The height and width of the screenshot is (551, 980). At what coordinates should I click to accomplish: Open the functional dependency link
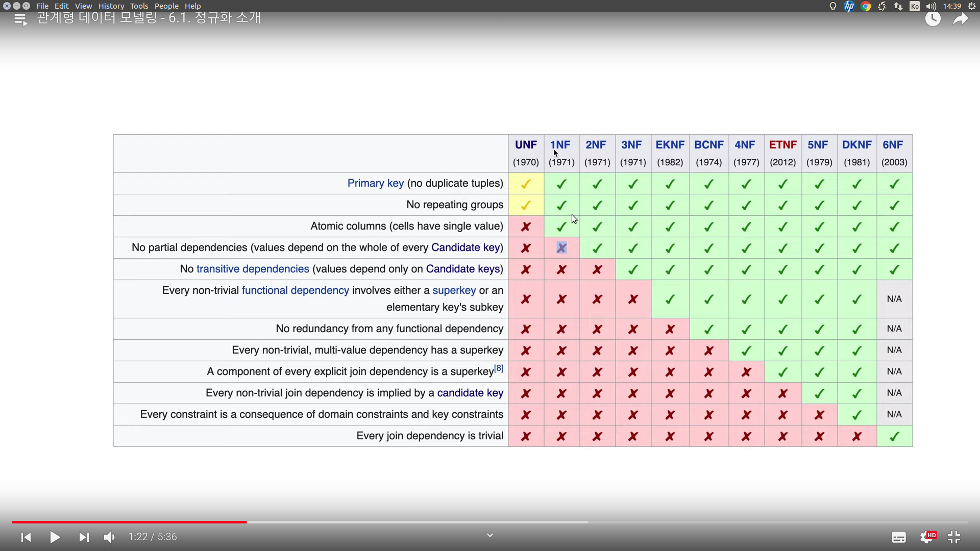click(x=296, y=290)
